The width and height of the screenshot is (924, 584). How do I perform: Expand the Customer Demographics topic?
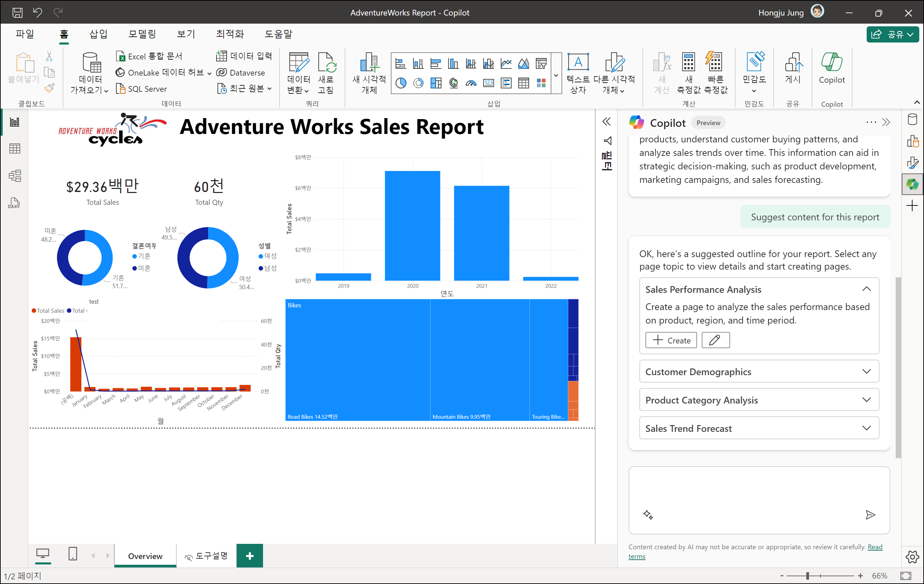click(866, 371)
